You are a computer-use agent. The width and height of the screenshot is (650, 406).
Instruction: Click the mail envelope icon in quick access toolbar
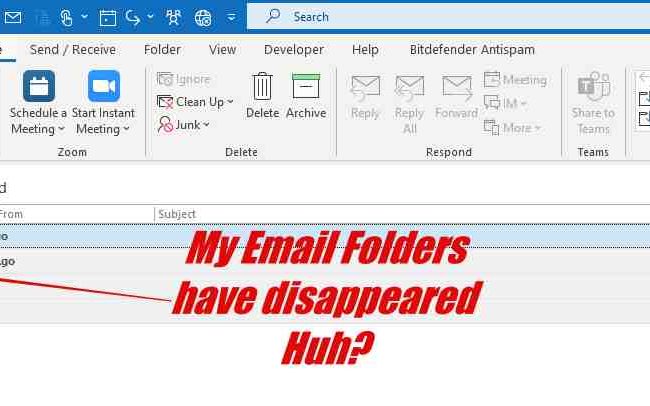(13, 17)
